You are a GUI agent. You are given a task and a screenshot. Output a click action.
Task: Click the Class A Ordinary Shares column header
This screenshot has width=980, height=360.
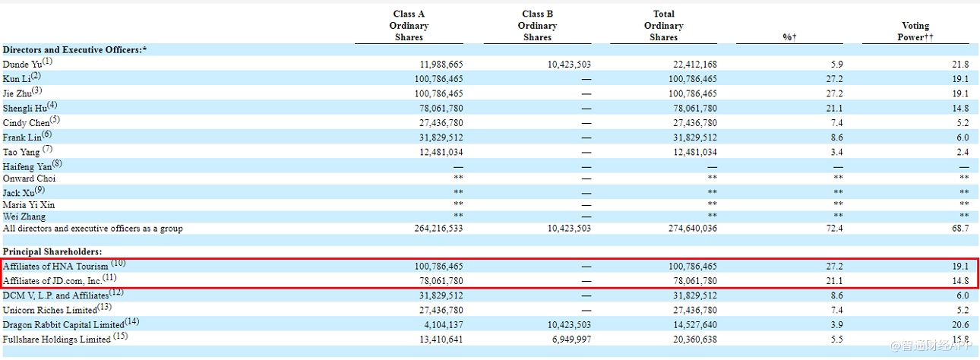[x=409, y=25]
